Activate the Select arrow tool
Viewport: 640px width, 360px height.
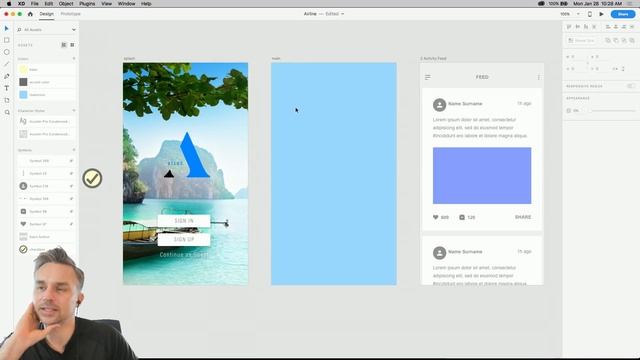point(7,29)
